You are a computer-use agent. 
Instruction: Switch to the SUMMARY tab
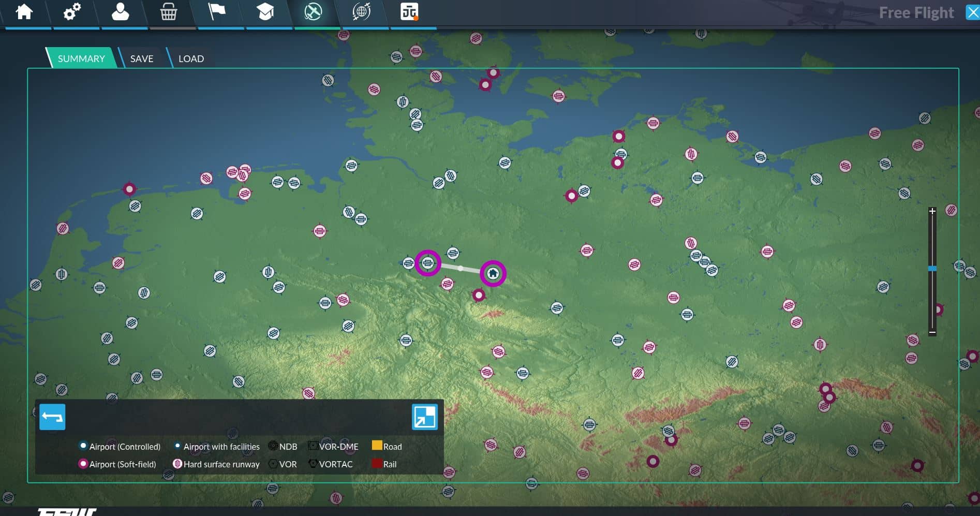pyautogui.click(x=81, y=58)
